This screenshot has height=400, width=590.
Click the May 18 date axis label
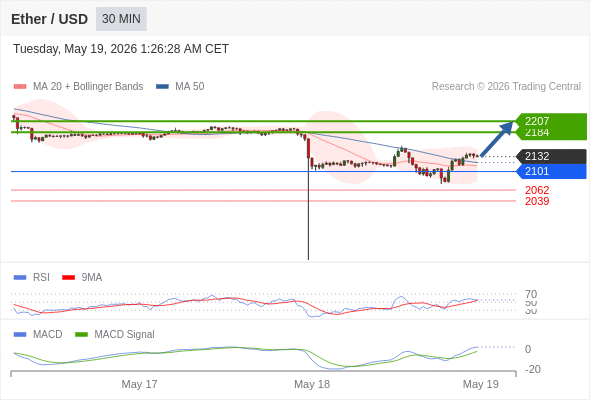pos(312,384)
